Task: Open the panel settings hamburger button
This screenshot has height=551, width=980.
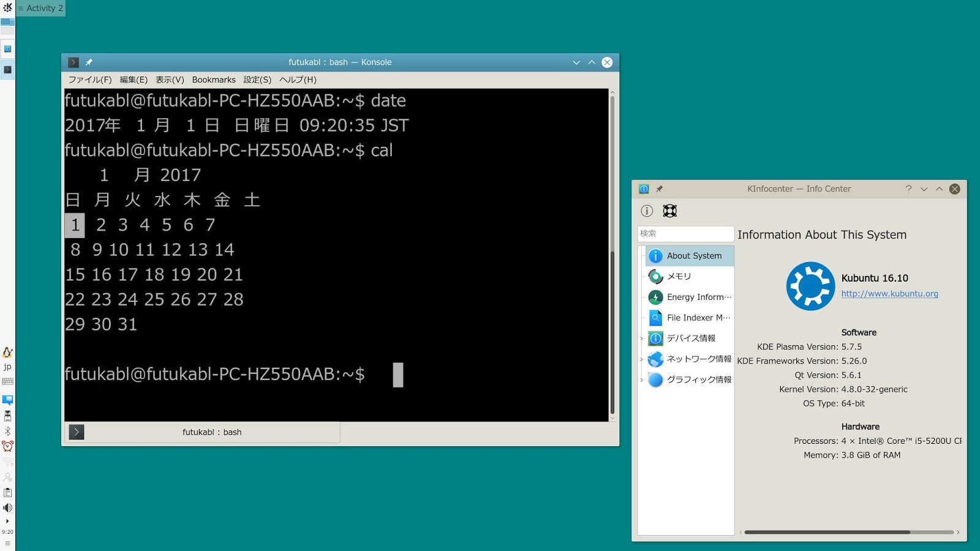Action: click(7, 543)
